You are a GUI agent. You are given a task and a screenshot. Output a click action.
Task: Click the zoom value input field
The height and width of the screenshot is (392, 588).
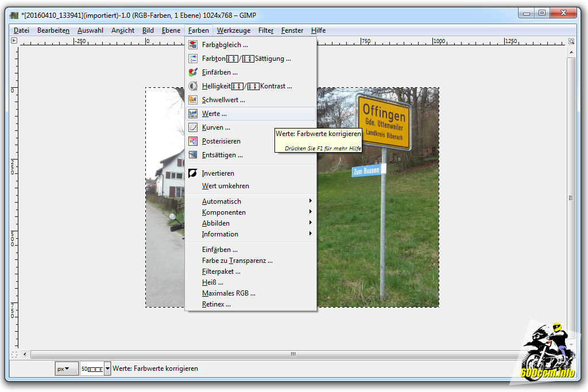(91, 368)
